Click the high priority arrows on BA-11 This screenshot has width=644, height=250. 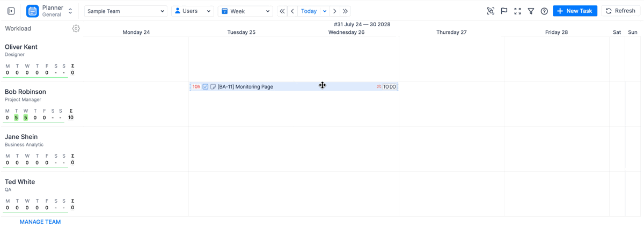click(379, 86)
